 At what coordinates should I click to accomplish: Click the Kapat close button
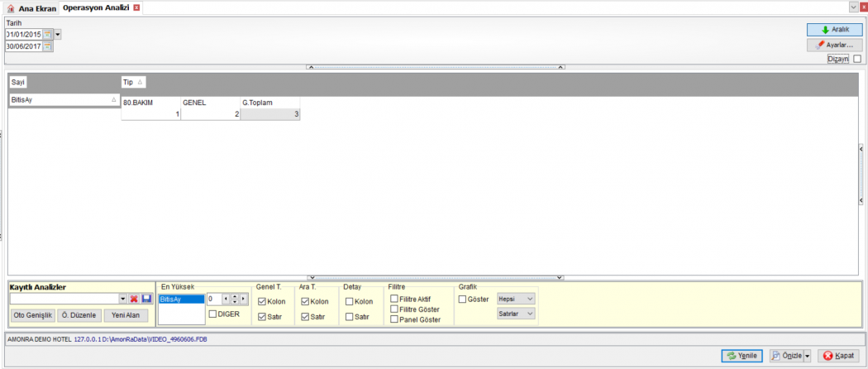(x=839, y=356)
